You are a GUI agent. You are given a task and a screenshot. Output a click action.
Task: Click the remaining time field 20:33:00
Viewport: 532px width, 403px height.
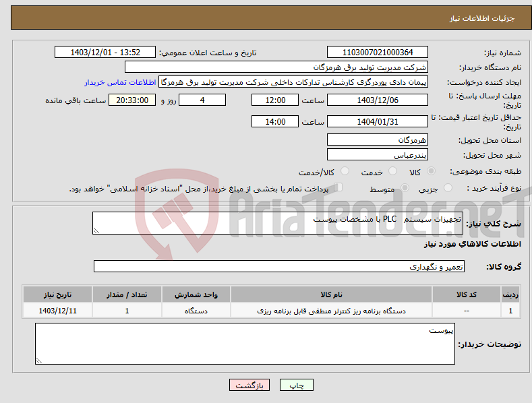point(132,100)
